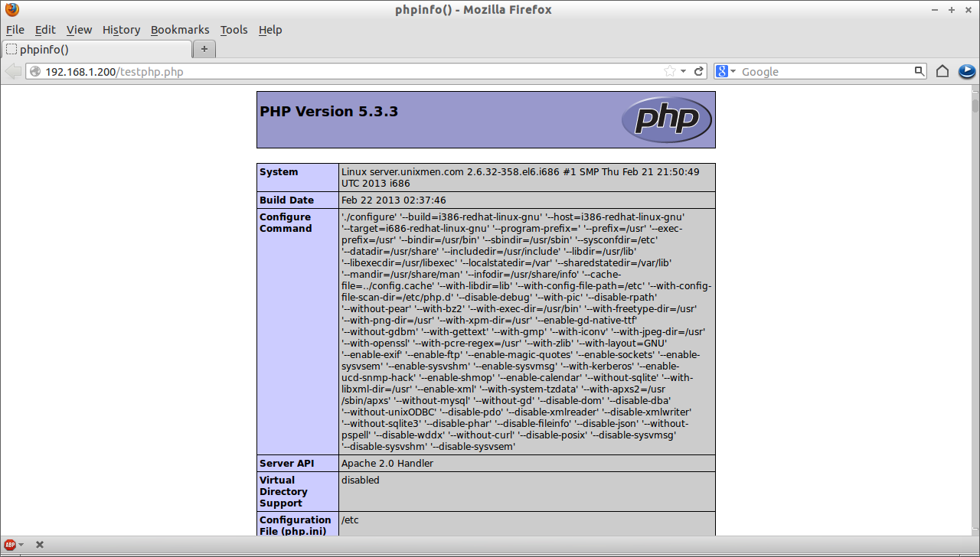Open the Tools menu
980x557 pixels.
pos(234,30)
